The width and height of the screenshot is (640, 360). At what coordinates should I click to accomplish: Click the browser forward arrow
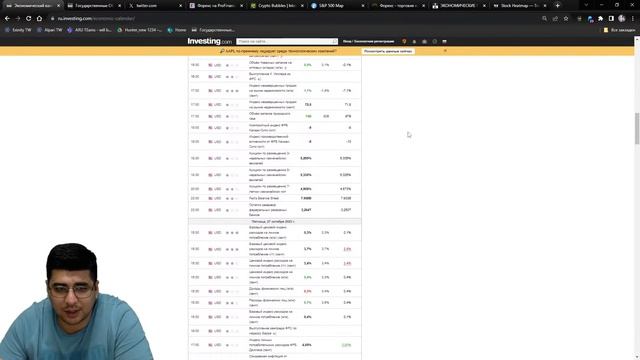coord(18,18)
